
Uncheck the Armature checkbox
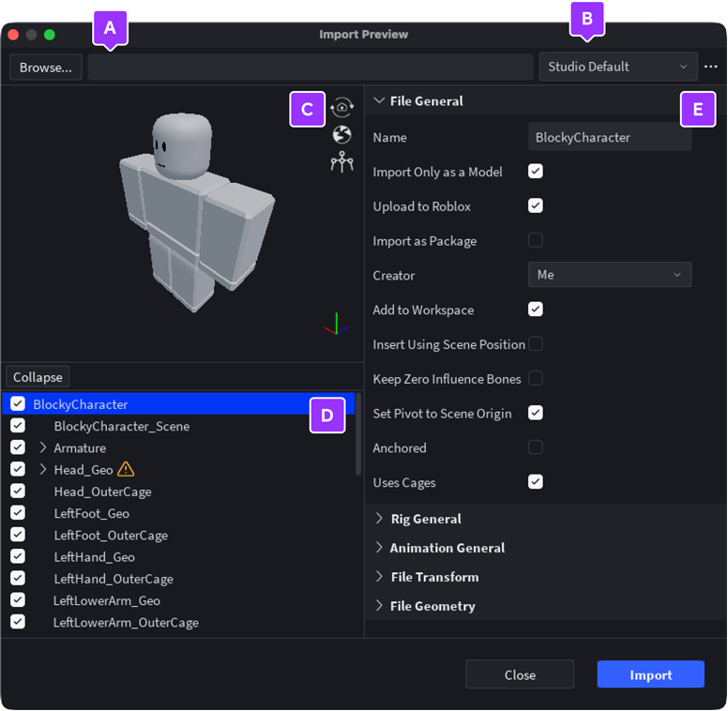(x=18, y=447)
